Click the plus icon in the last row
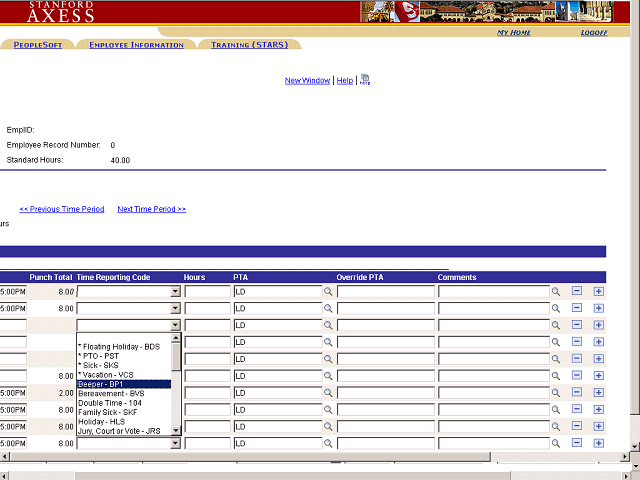640x480 pixels. click(x=599, y=443)
